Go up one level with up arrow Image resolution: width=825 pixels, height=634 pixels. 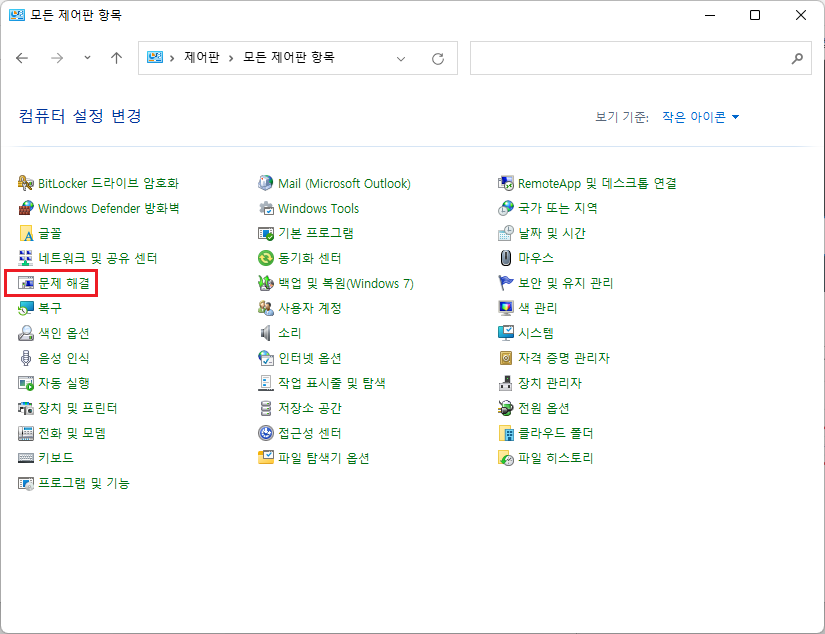pos(116,58)
